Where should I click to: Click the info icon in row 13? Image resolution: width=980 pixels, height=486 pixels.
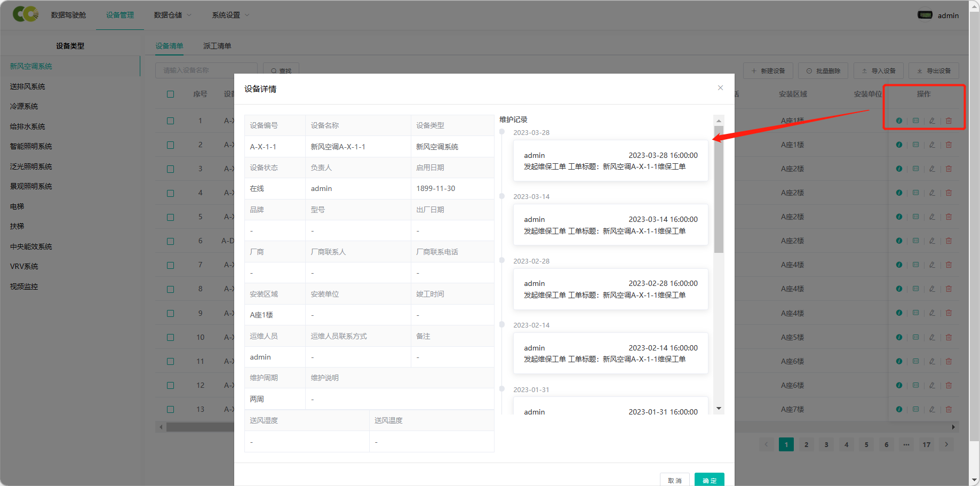(x=899, y=409)
